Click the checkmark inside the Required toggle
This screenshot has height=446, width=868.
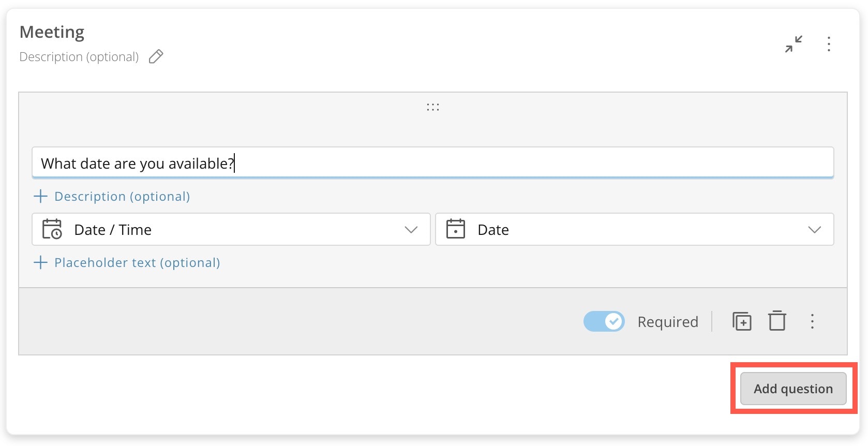tap(615, 321)
